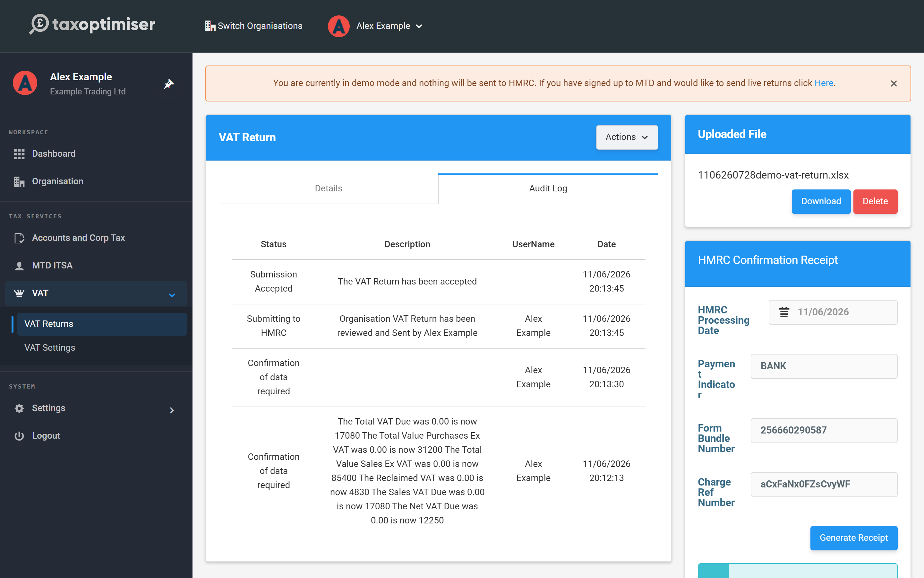Click the Settings gear icon

pyautogui.click(x=19, y=408)
